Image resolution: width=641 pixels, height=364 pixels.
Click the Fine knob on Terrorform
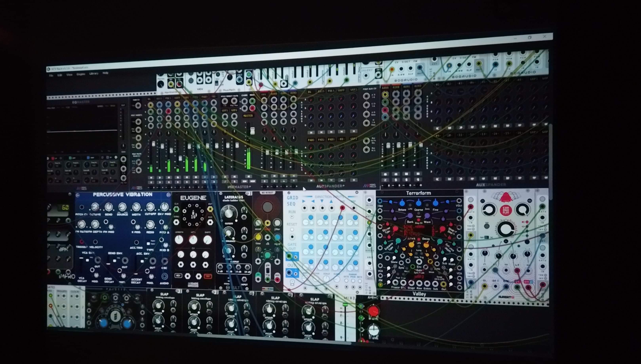[436, 203]
